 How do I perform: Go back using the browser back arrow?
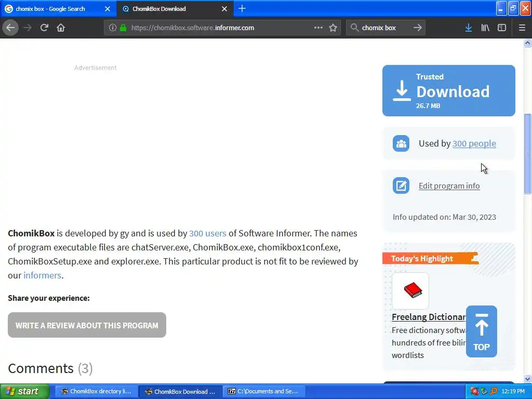click(10, 28)
